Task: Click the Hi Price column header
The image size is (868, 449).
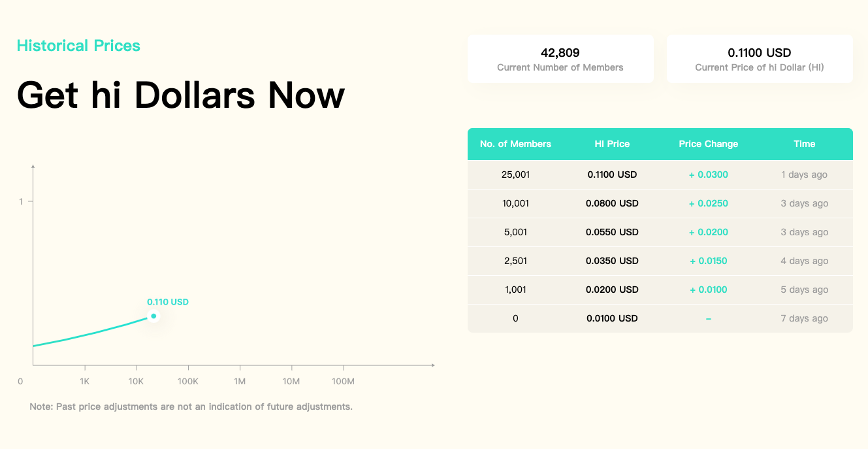Action: tap(612, 144)
